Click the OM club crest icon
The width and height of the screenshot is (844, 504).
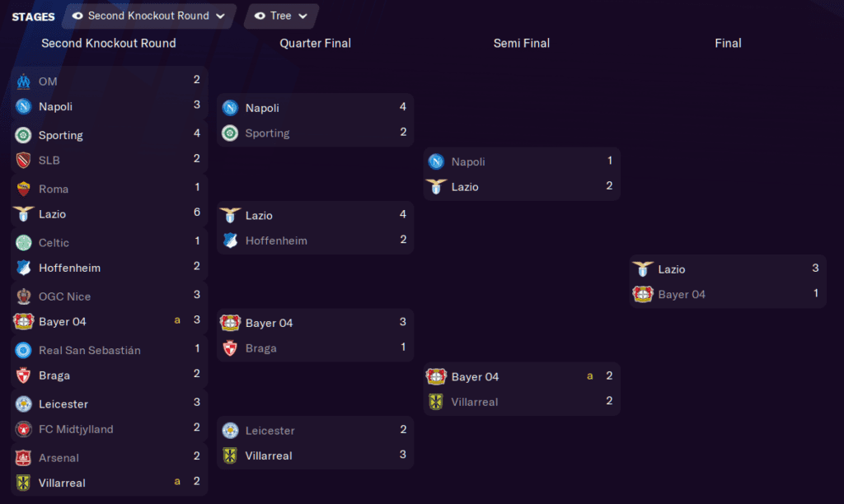(23, 81)
